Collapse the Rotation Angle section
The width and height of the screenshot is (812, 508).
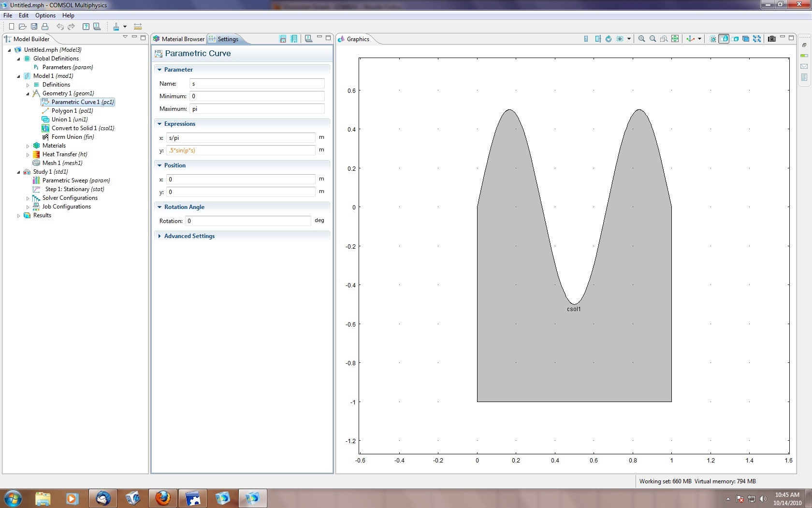point(184,207)
